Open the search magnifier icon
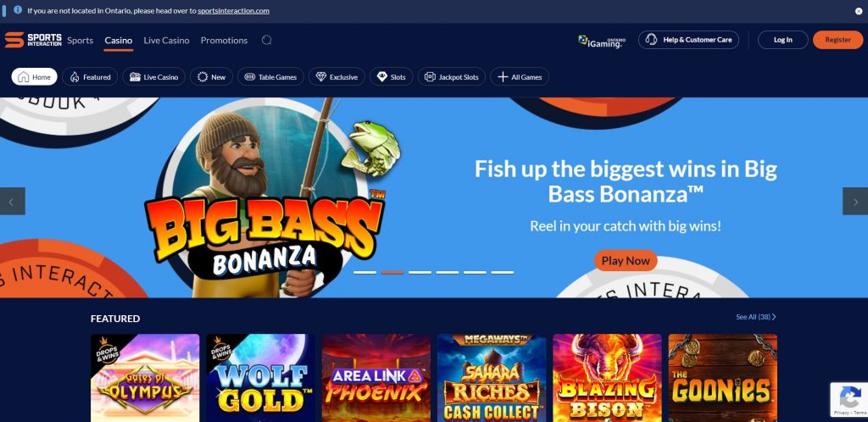This screenshot has width=868, height=422. [x=266, y=40]
